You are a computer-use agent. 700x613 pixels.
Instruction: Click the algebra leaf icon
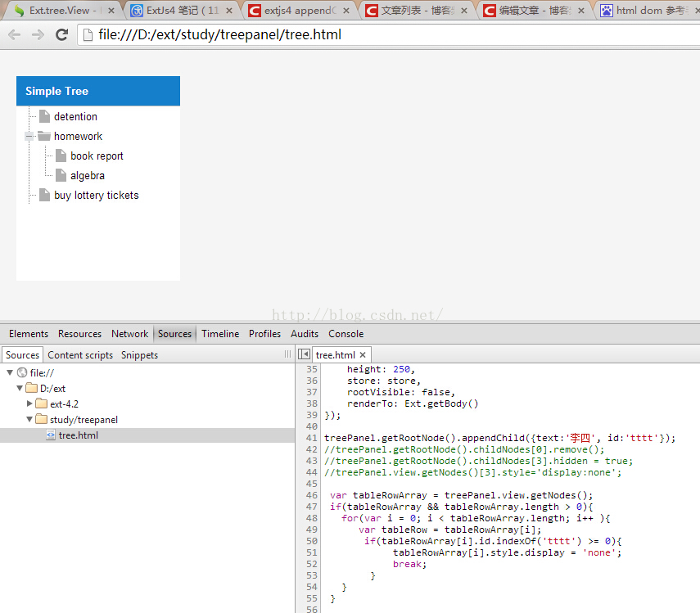(61, 175)
